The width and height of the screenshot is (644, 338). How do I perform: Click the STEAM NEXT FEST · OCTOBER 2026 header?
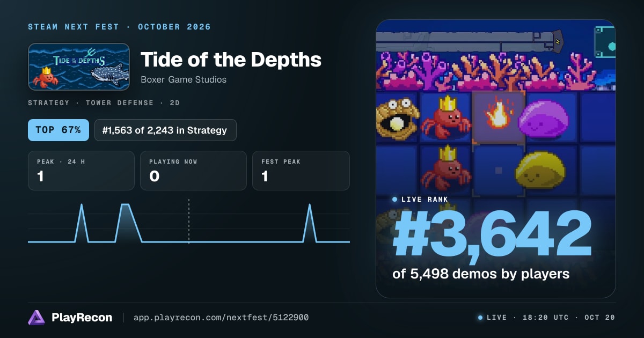click(x=120, y=27)
